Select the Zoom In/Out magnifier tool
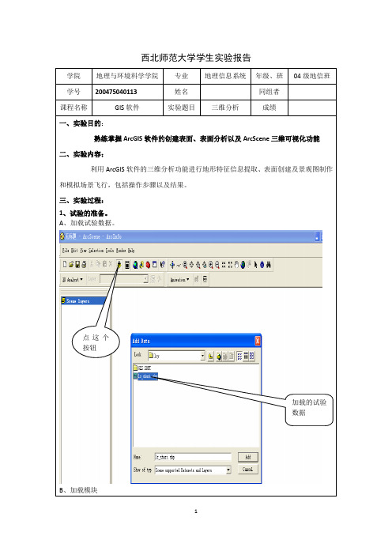Viewport: 392px width, 555px height. [185, 264]
